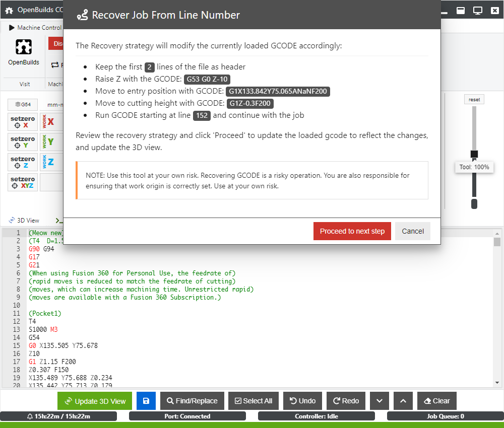Image resolution: width=504 pixels, height=428 pixels.
Task: Click the Controller: Idle status
Action: click(x=317, y=416)
